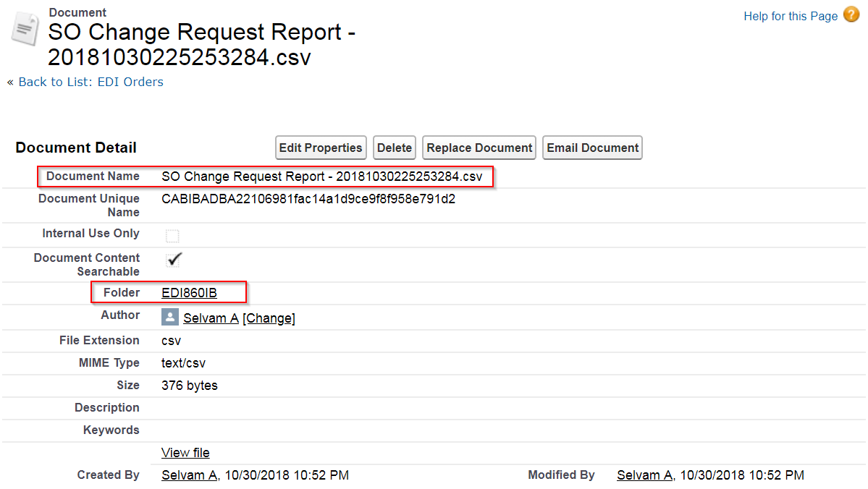This screenshot has height=489, width=868.
Task: Click the [Change] author link
Action: pos(269,318)
